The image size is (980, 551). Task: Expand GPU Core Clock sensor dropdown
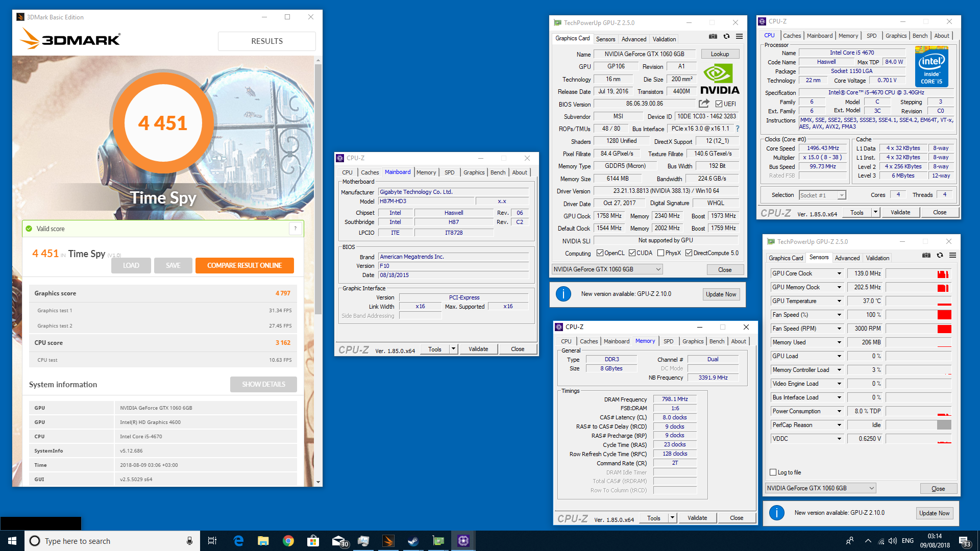pos(839,273)
